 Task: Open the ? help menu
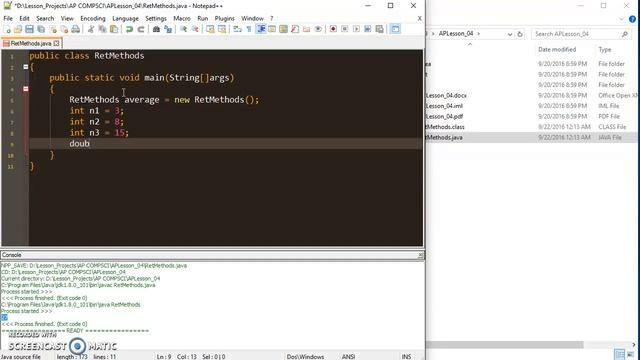[x=271, y=18]
